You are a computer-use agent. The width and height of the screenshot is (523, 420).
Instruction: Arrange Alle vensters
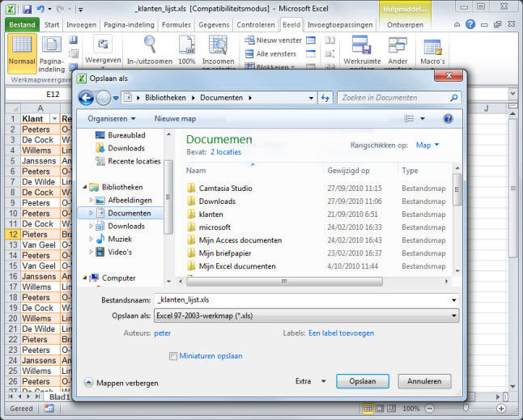pyautogui.click(x=270, y=53)
